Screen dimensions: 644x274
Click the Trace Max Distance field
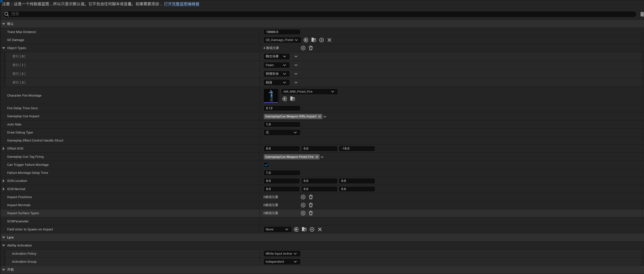point(281,32)
